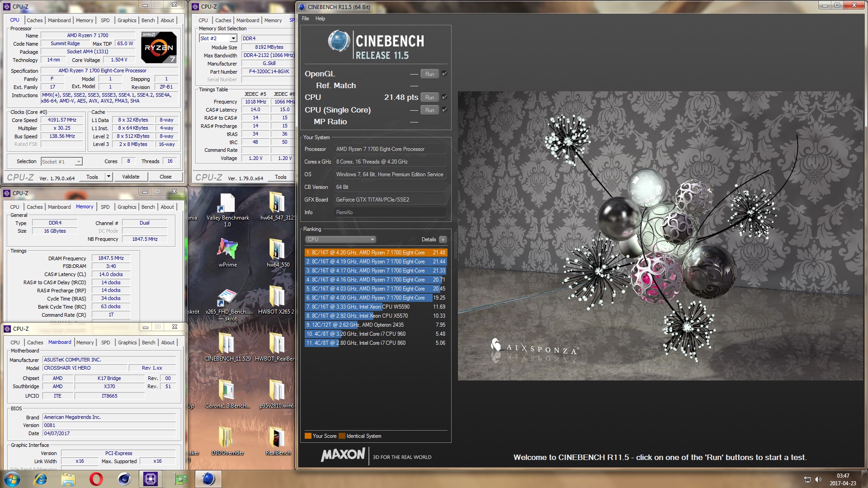868x488 pixels.
Task: Click the DRAM Frequency value 1847.5 MHz
Action: [111, 258]
